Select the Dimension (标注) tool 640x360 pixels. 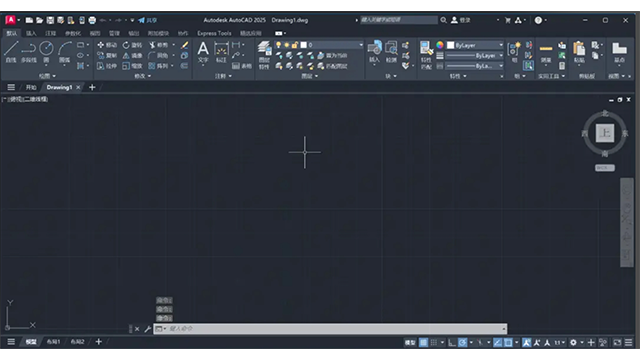(x=221, y=52)
